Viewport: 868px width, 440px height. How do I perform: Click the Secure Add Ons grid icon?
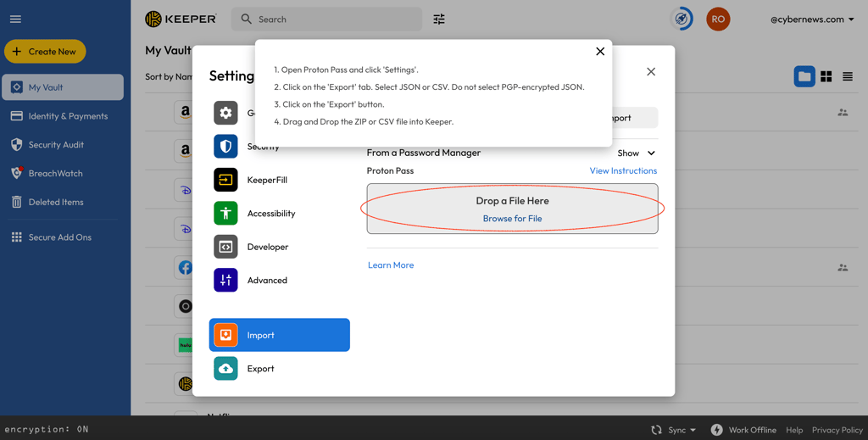click(17, 237)
